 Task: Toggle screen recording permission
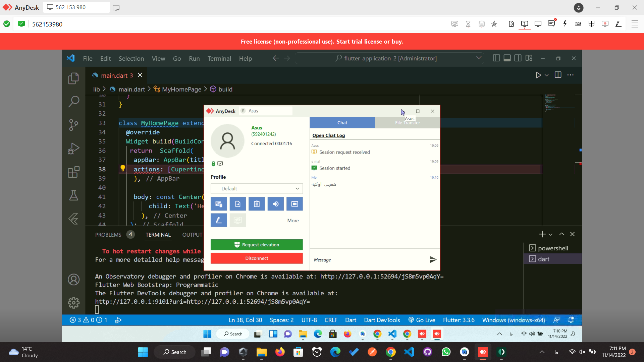click(x=294, y=204)
